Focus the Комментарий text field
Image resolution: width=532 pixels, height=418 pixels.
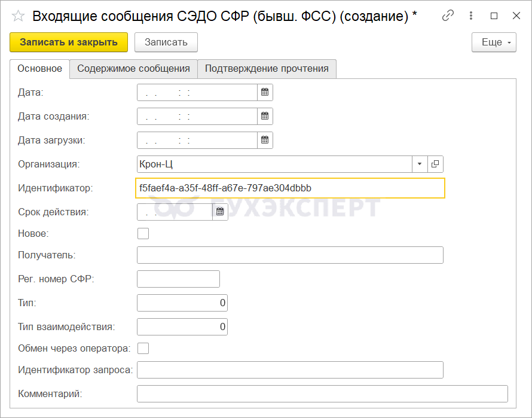click(x=322, y=394)
